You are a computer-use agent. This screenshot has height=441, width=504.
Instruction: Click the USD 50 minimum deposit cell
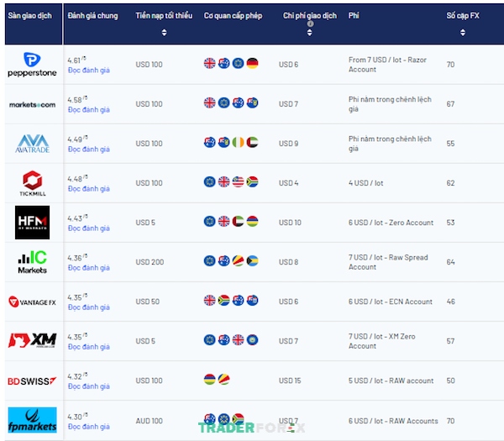tap(148, 302)
